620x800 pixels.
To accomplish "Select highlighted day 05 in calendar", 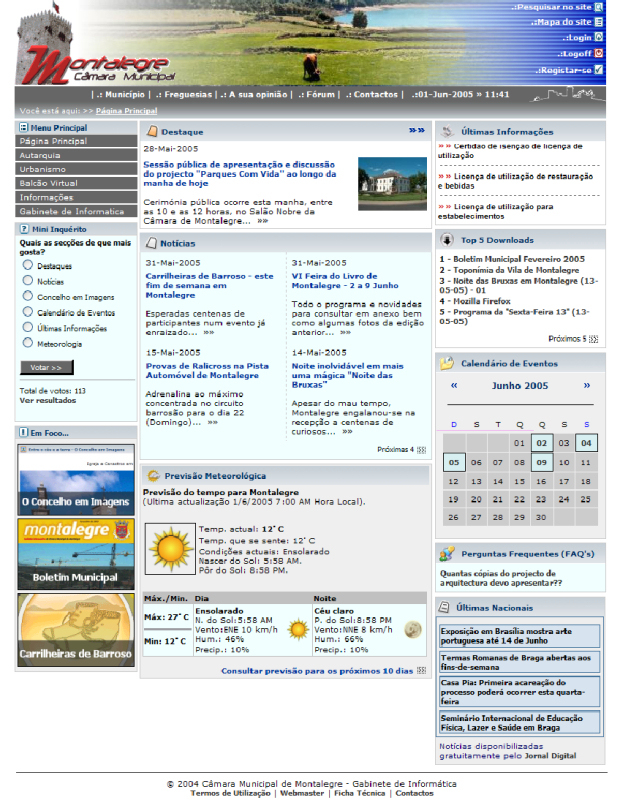I will 454,462.
